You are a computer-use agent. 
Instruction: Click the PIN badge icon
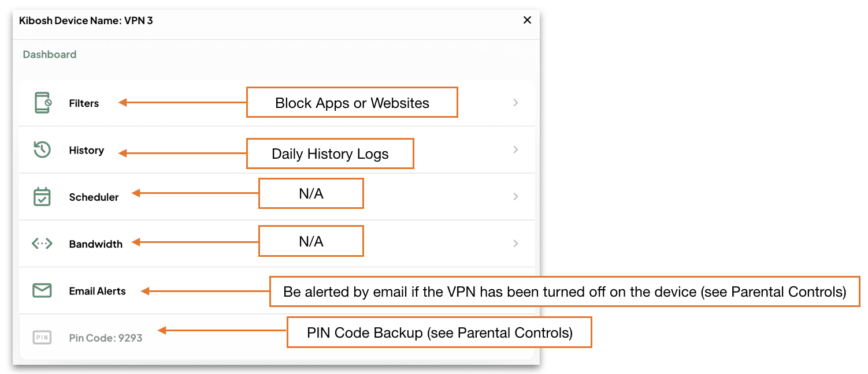click(42, 337)
